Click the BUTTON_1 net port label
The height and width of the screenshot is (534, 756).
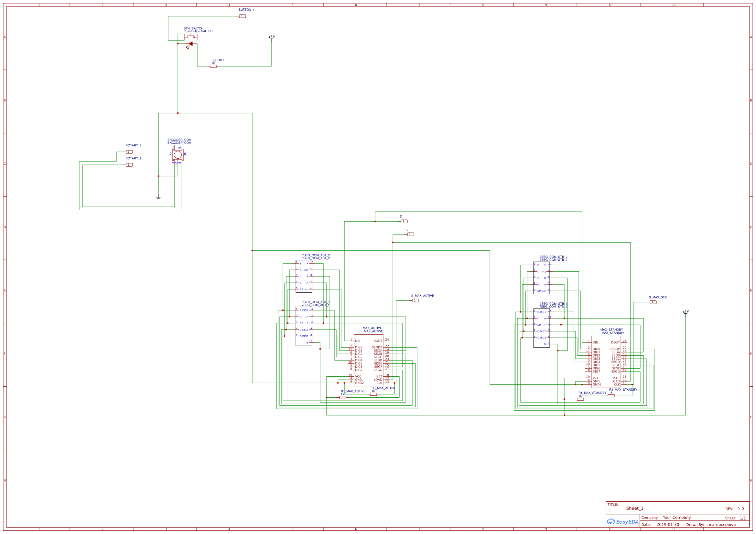(x=243, y=16)
